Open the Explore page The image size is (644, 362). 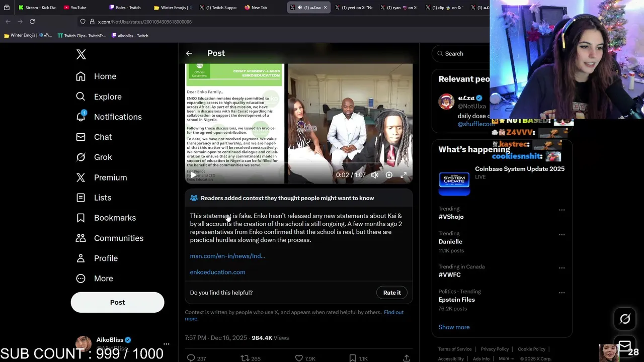point(99,97)
